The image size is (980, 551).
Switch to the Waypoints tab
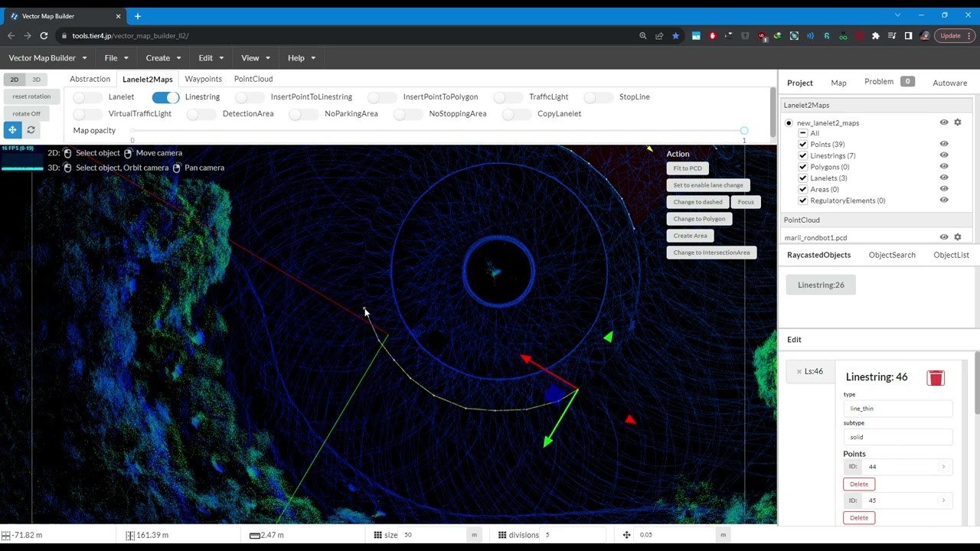(x=203, y=79)
